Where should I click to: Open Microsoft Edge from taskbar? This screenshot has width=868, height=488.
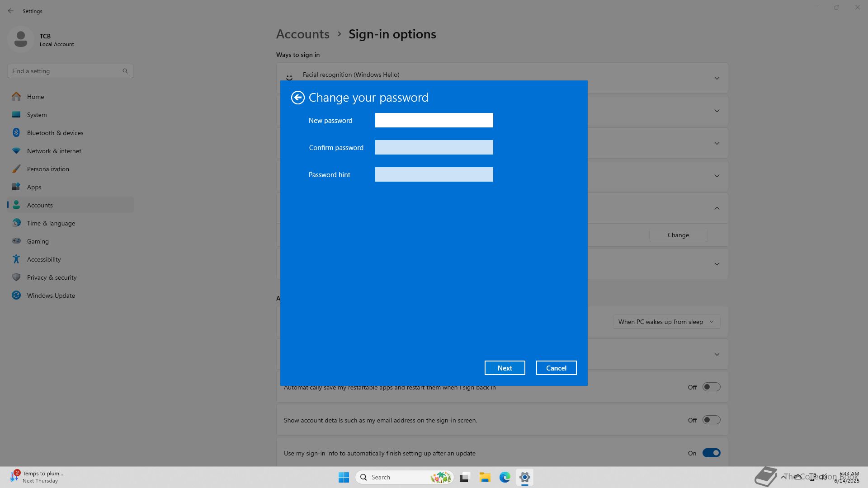point(505,477)
